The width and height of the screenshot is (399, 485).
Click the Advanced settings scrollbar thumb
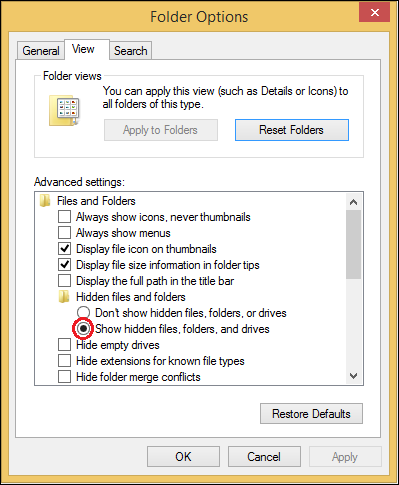click(353, 244)
